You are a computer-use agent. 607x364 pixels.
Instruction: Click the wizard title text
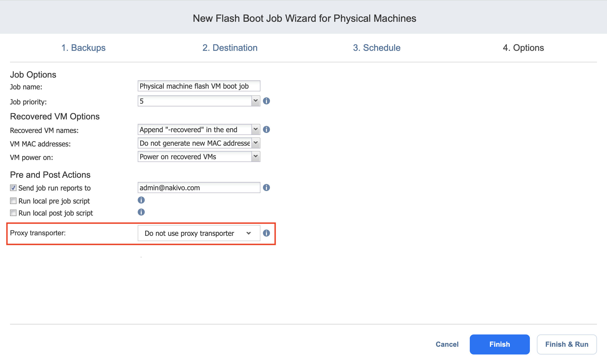pyautogui.click(x=305, y=18)
